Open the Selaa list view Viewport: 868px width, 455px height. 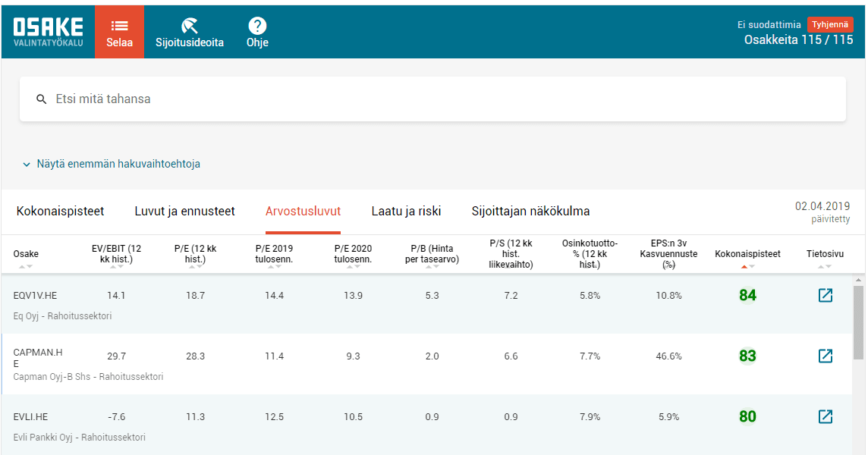coord(120,32)
